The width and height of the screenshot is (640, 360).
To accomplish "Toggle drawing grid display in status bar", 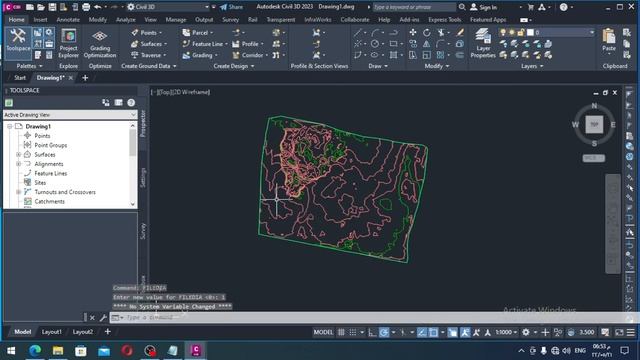I will pos(341,332).
